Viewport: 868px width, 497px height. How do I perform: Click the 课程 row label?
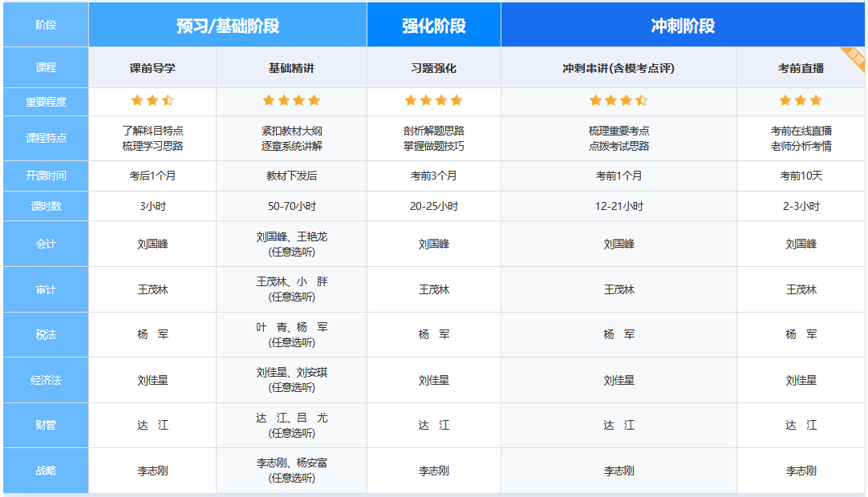coord(46,67)
